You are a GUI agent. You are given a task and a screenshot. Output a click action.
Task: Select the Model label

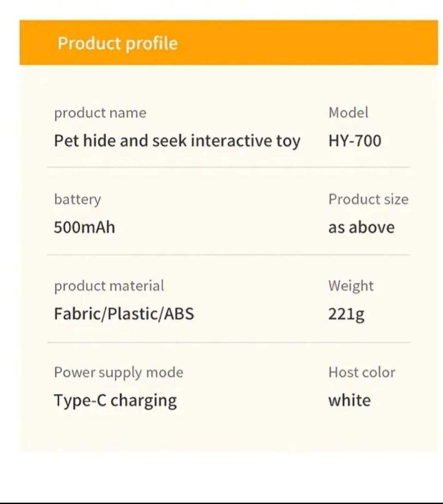click(348, 113)
